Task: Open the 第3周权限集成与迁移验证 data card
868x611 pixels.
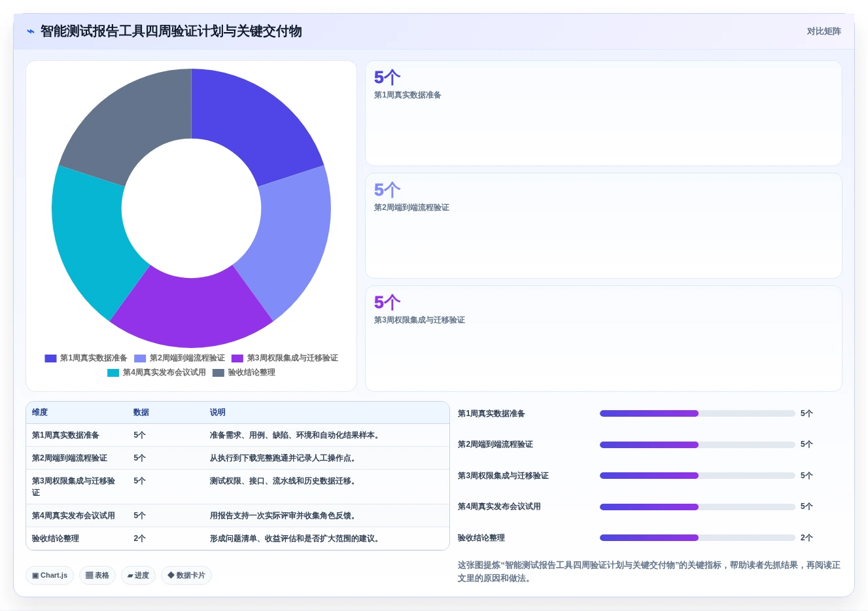Action: pyautogui.click(x=603, y=338)
